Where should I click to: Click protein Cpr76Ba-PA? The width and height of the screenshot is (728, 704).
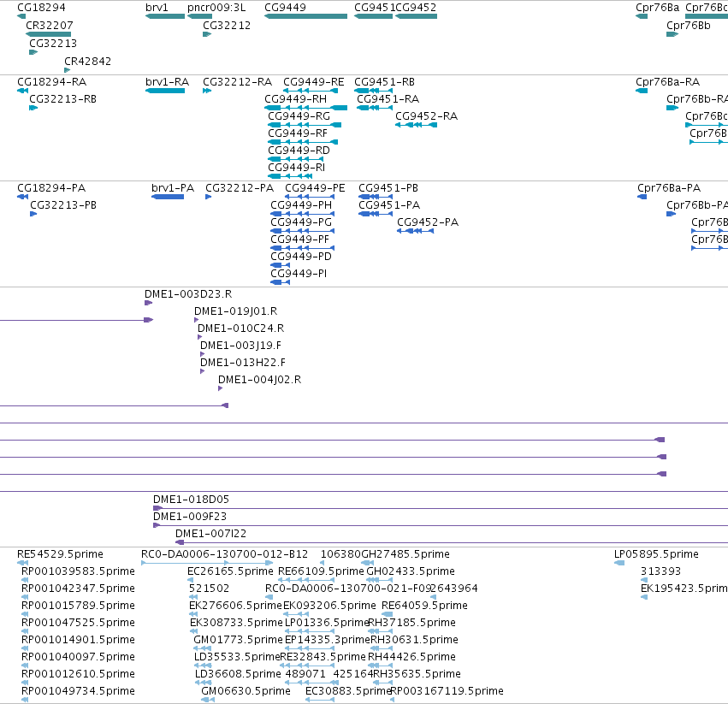[x=669, y=188]
